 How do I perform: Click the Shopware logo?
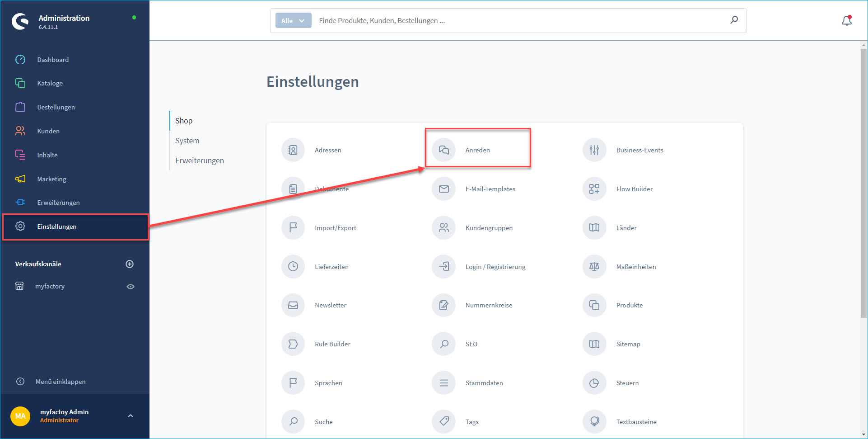[x=20, y=21]
